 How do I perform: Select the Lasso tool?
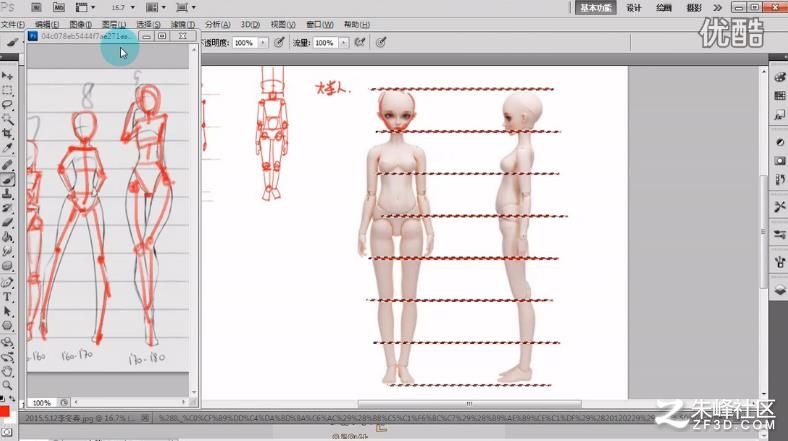[x=7, y=104]
